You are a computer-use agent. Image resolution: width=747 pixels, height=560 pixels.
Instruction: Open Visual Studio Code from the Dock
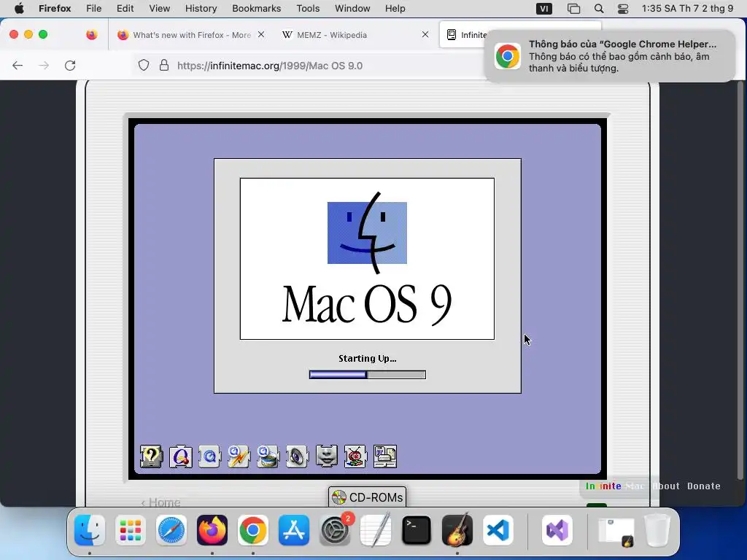click(x=498, y=530)
